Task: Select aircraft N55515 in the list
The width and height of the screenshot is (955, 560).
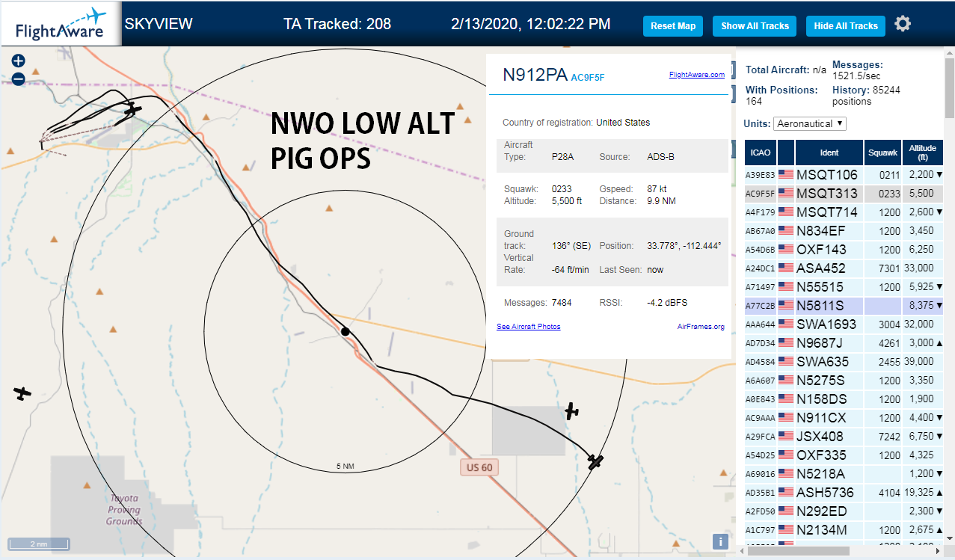Action: [844, 286]
